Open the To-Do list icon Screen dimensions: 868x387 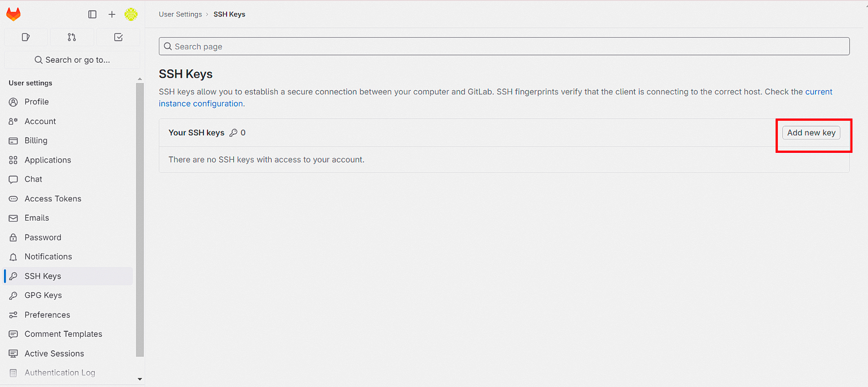(x=118, y=37)
